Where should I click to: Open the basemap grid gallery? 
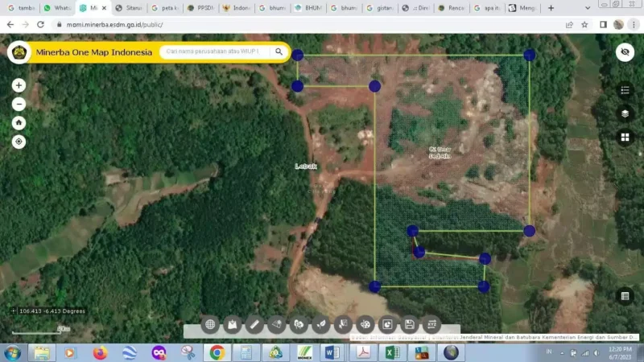[x=625, y=137]
